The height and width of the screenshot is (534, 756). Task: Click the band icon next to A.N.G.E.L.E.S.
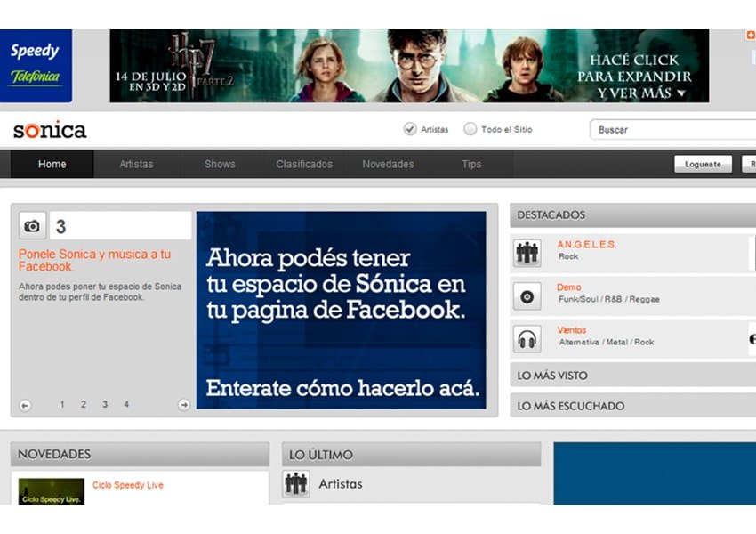[527, 253]
